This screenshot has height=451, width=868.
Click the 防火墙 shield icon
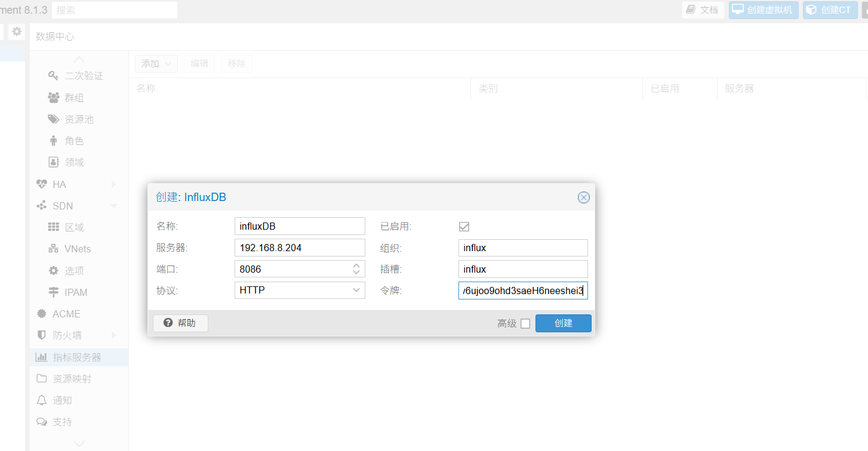[41, 335]
